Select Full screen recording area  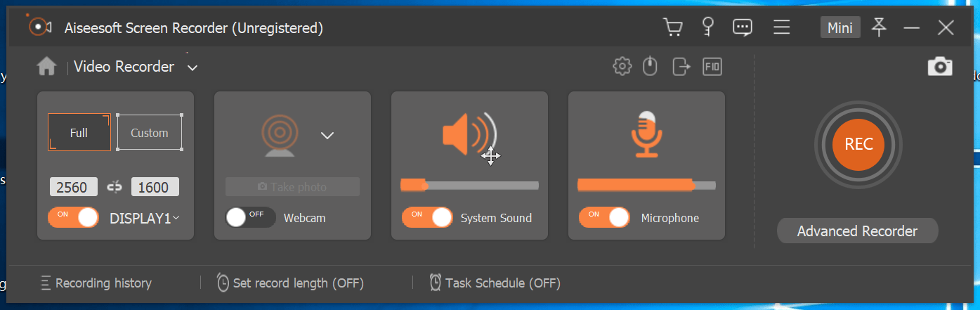(79, 132)
